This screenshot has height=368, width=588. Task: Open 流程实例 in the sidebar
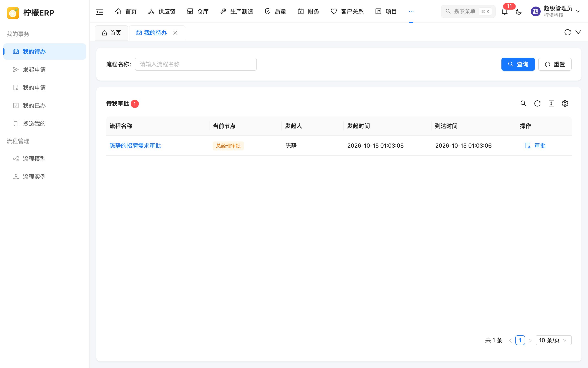tap(45, 177)
